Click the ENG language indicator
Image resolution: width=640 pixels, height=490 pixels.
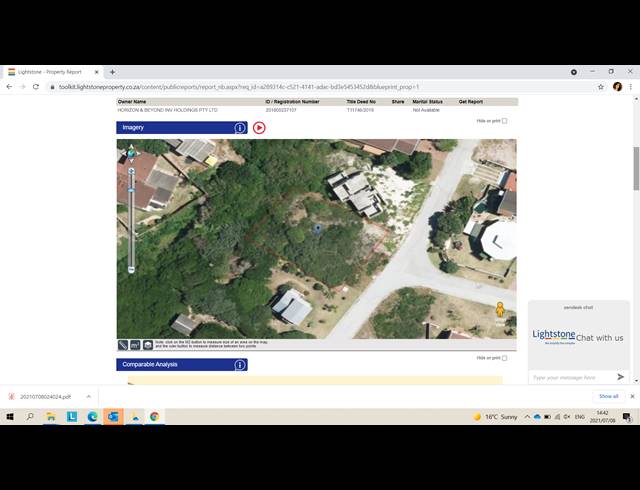point(580,417)
